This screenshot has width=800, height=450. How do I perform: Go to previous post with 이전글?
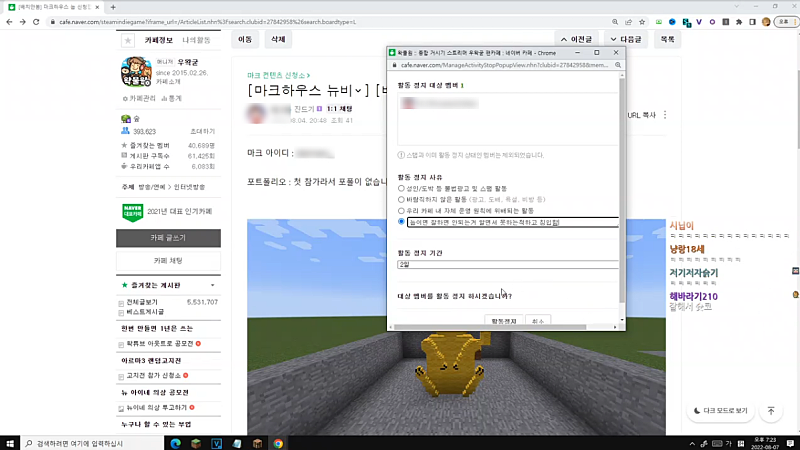576,39
